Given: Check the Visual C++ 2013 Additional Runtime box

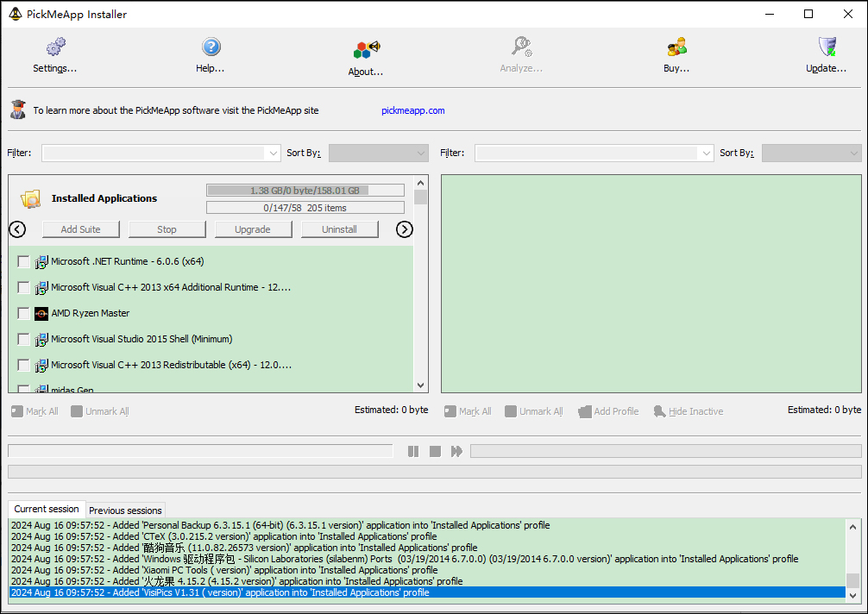Looking at the screenshot, I should click(x=23, y=288).
